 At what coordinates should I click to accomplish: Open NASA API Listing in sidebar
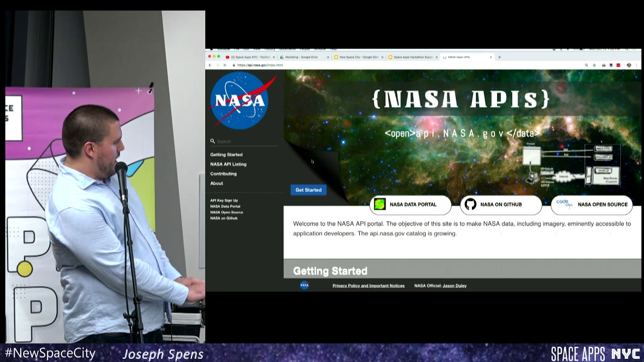click(x=228, y=164)
